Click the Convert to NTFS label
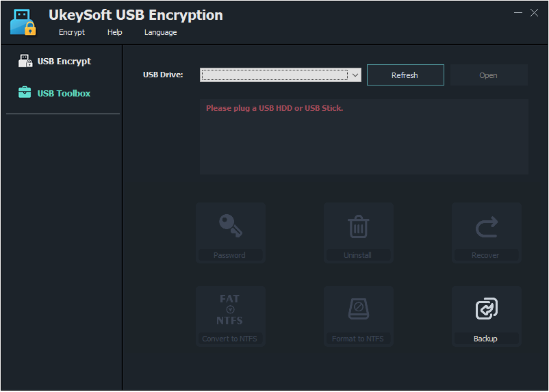Viewport: 549px width, 392px height. click(230, 339)
